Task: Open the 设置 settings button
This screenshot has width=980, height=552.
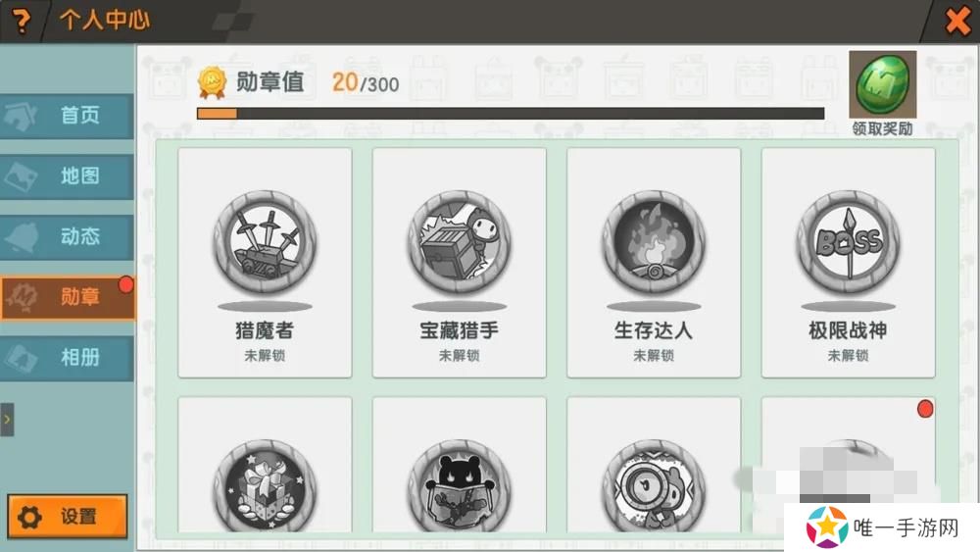Action: pos(68,517)
